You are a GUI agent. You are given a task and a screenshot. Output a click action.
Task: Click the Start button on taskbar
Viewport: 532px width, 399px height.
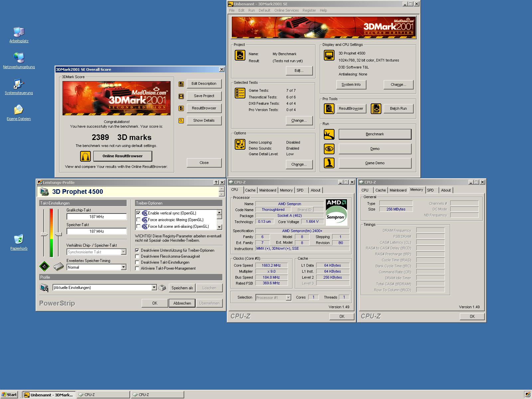pos(9,395)
